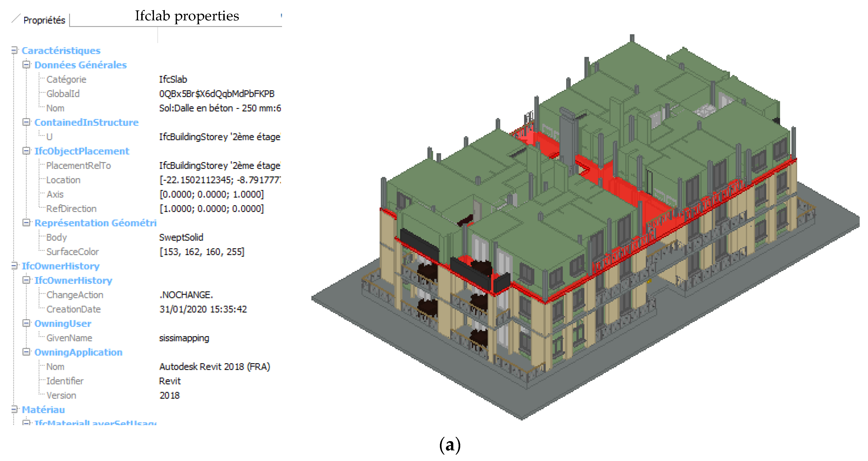Collapse the Caractéristiques tree section

coord(15,51)
